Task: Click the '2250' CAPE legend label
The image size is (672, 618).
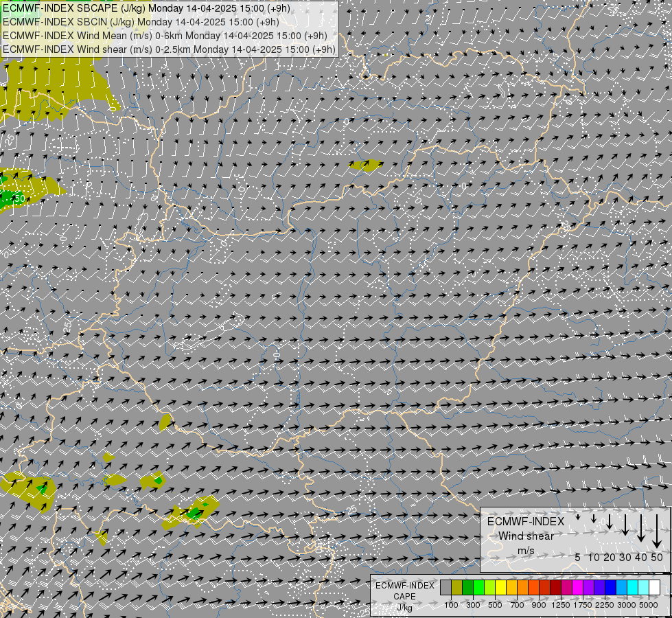Action: pos(605,605)
